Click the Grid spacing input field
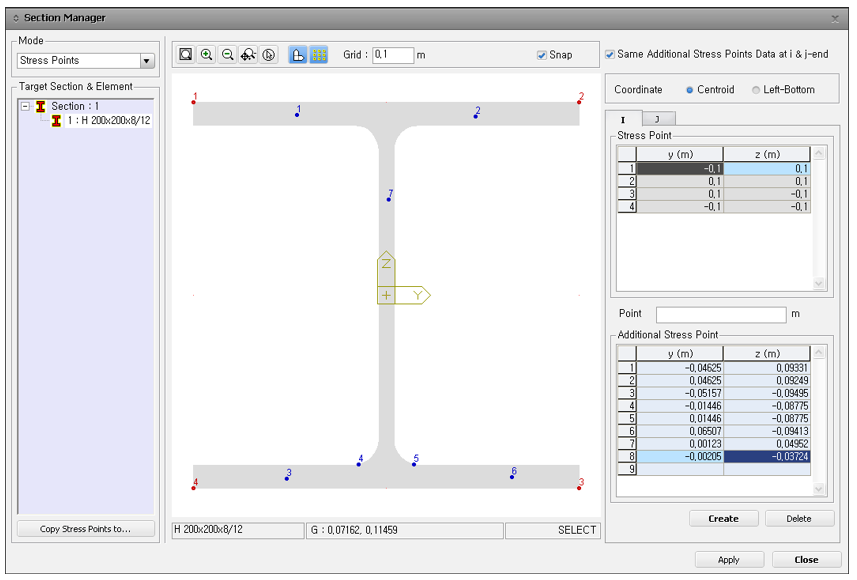This screenshot has width=857, height=580. pos(393,55)
